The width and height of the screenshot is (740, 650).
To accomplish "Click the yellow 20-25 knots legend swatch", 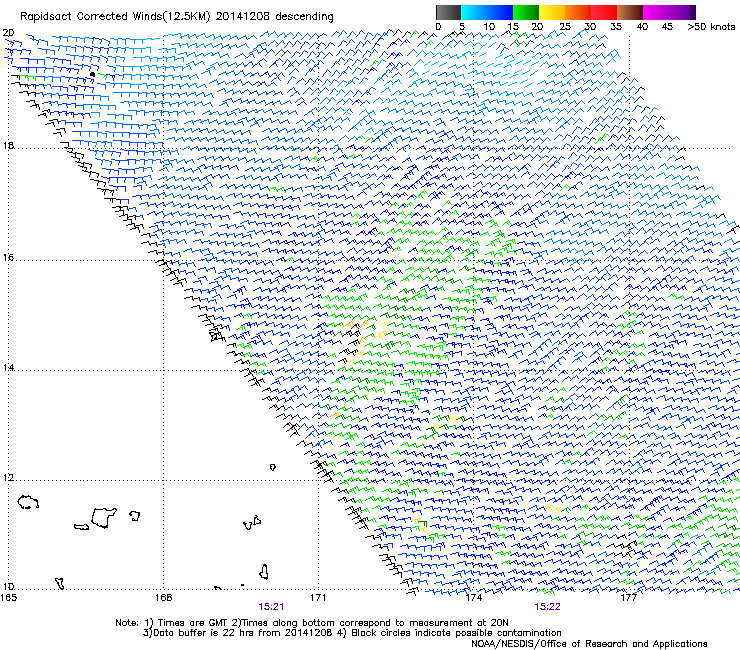I will click(x=552, y=12).
